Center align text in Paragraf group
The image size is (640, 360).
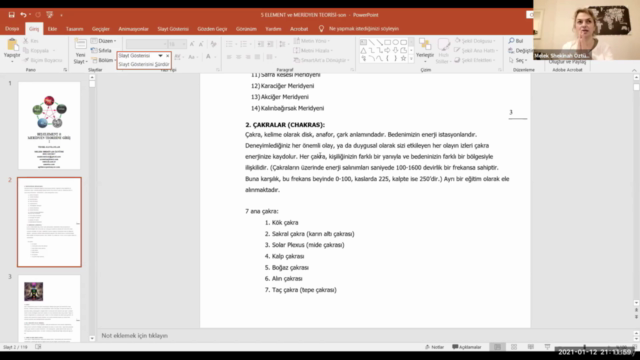(x=238, y=57)
